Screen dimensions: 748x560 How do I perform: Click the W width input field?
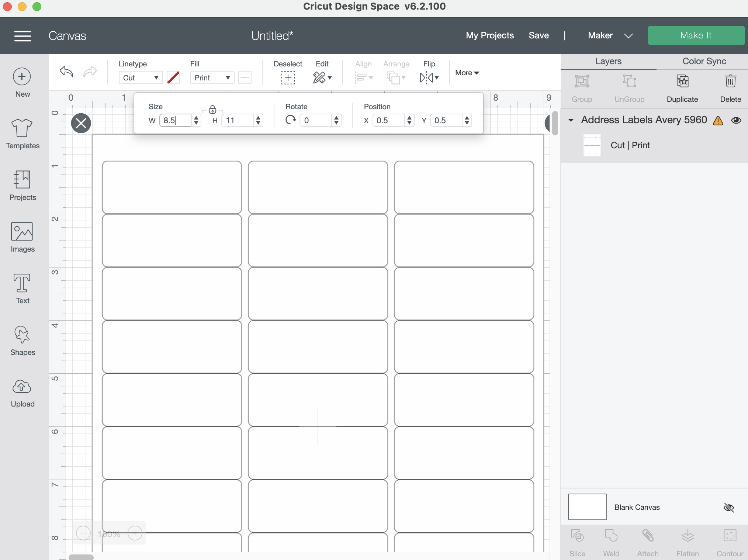coord(176,120)
